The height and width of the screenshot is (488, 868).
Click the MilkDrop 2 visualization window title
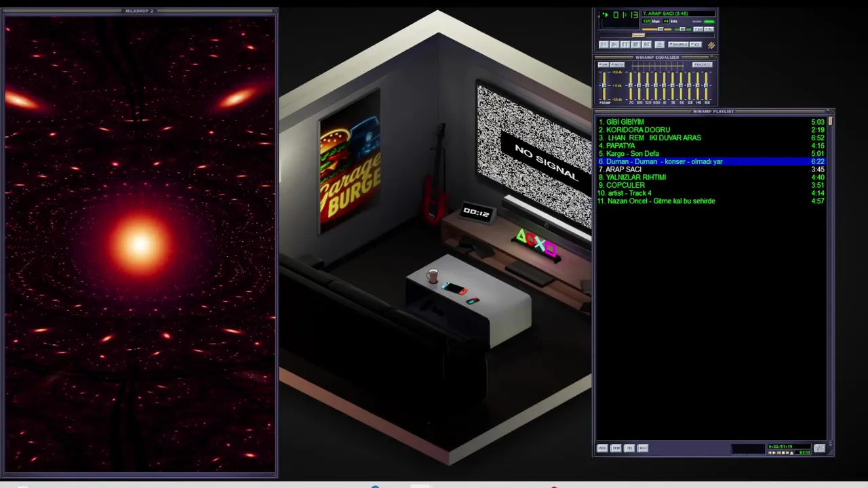[140, 11]
